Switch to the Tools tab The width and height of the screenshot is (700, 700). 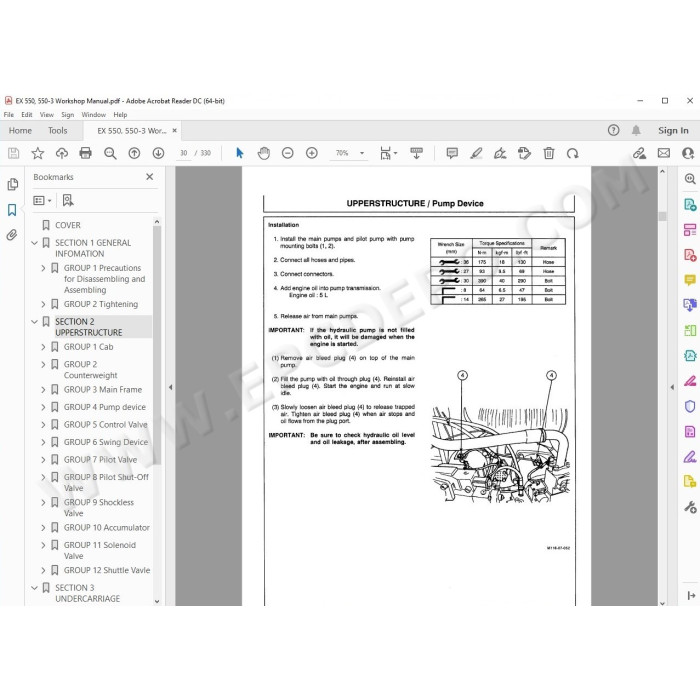click(58, 130)
